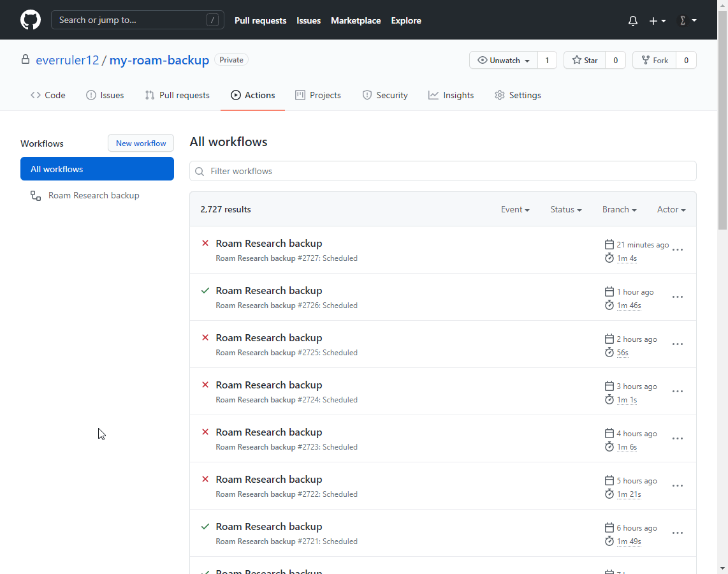This screenshot has height=574, width=728.
Task: Open the everruler12 profile link
Action: (68, 60)
